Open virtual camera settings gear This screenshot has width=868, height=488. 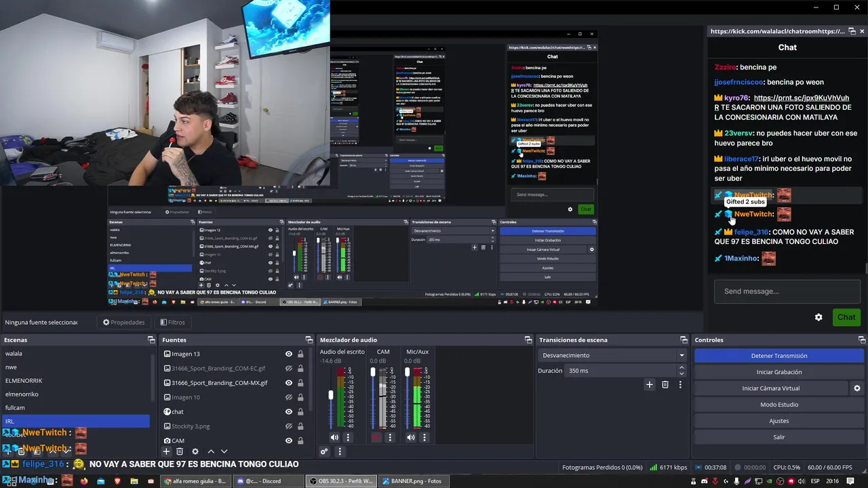856,388
